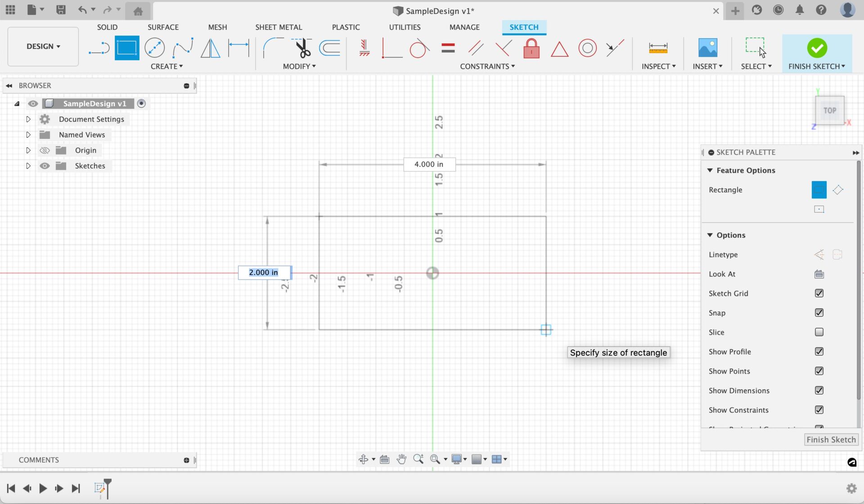Collapse the Feature Options section
Viewport: 864px width, 504px height.
(x=710, y=170)
